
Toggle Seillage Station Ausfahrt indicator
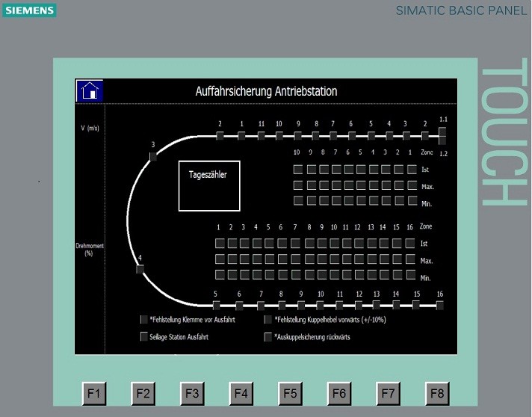click(x=144, y=337)
